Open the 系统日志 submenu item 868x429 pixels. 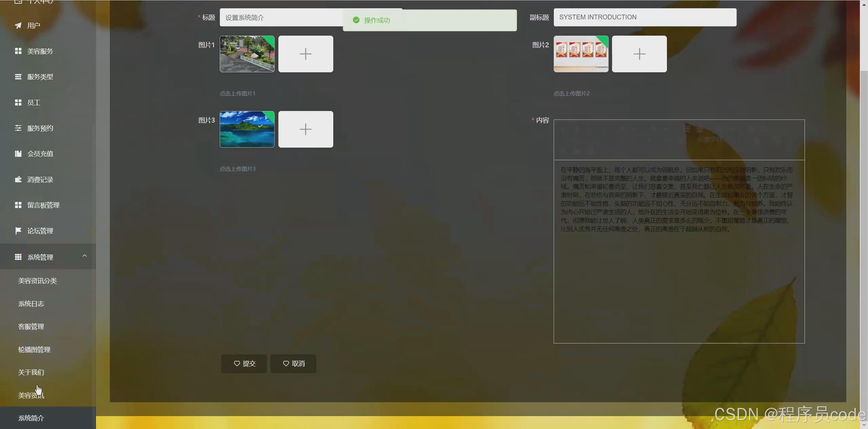pos(31,303)
